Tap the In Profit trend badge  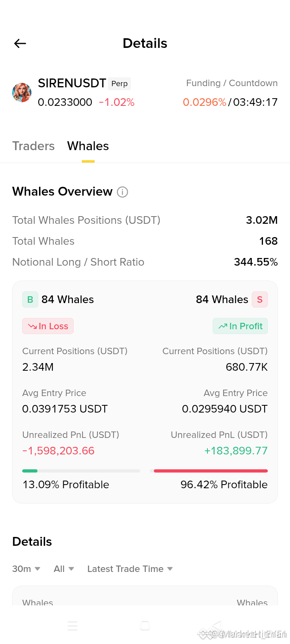[x=240, y=326]
